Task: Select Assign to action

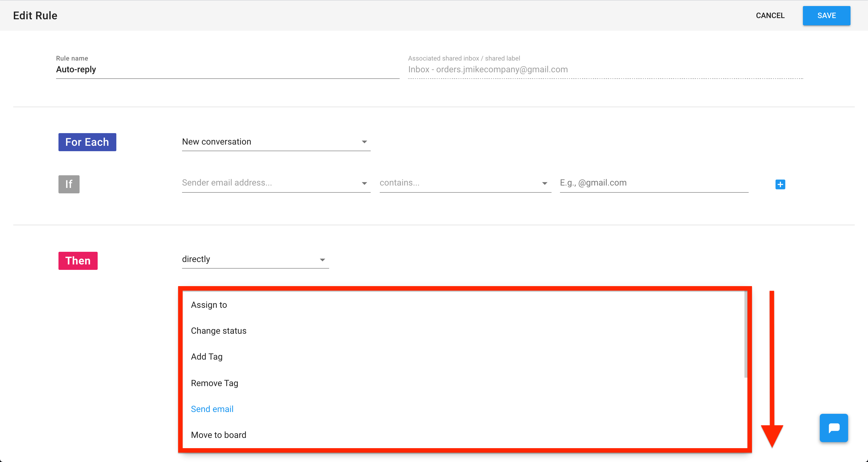Action: (463, 305)
